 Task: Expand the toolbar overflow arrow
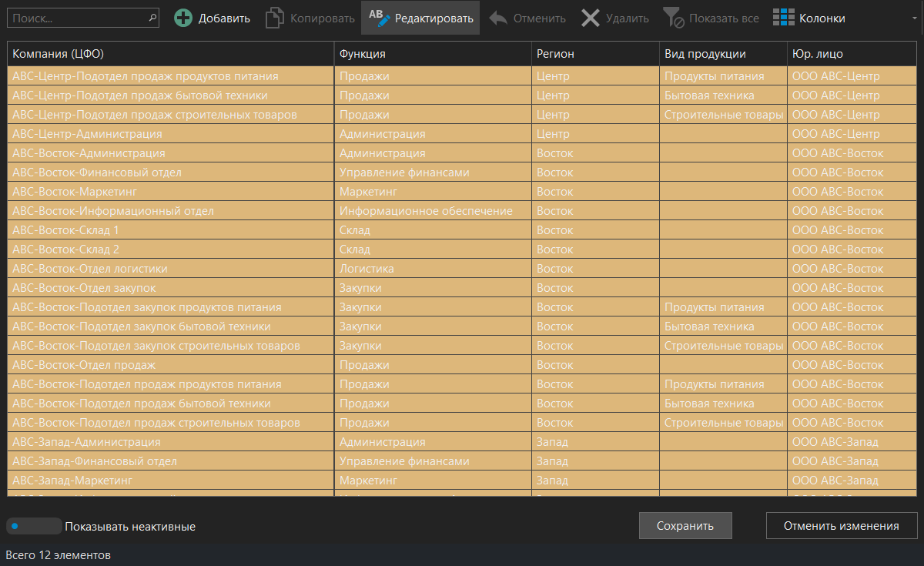click(x=913, y=18)
